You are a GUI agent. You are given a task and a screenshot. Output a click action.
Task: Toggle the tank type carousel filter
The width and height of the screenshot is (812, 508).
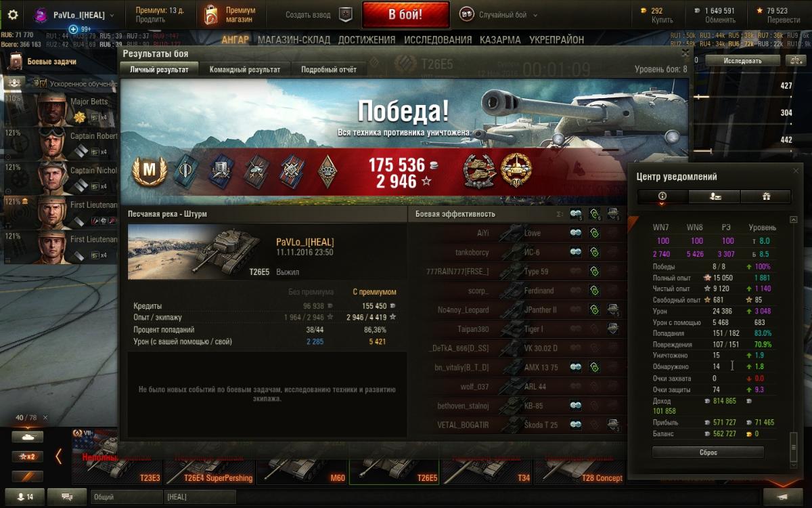(x=27, y=437)
